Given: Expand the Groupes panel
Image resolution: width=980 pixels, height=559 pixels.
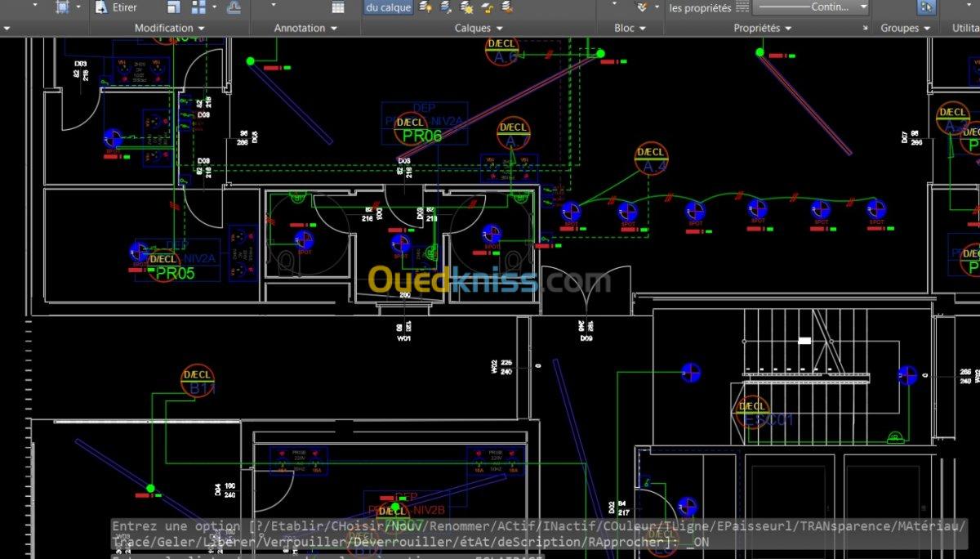Looking at the screenshot, I should coord(906,28).
